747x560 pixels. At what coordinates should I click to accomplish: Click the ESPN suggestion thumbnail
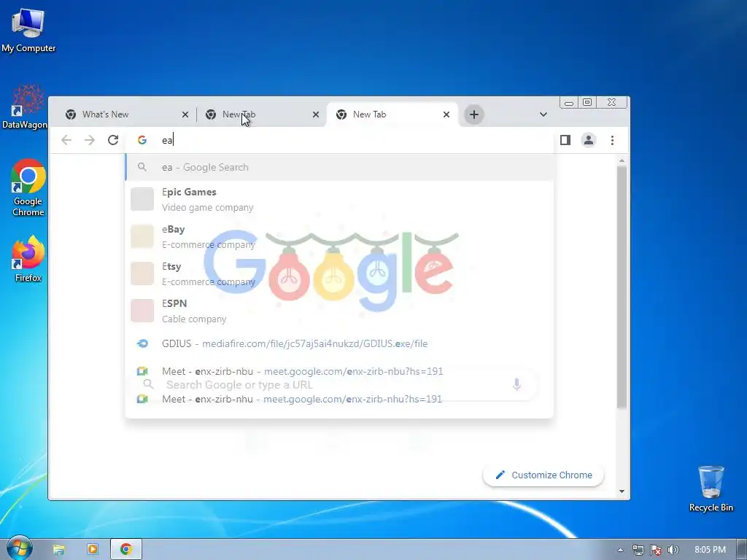coord(142,311)
